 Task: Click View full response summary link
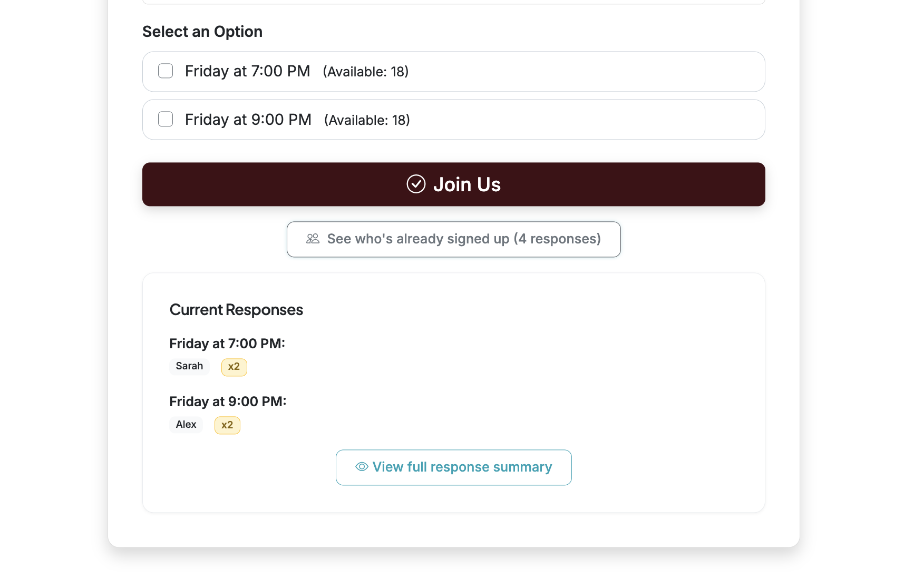click(x=462, y=467)
